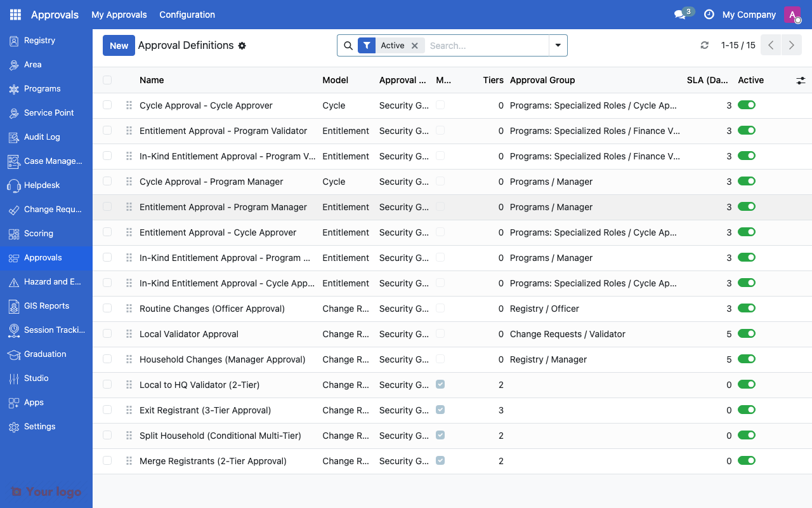Viewport: 812px width, 508px height.
Task: Go to next page arrow
Action: [x=790, y=46]
